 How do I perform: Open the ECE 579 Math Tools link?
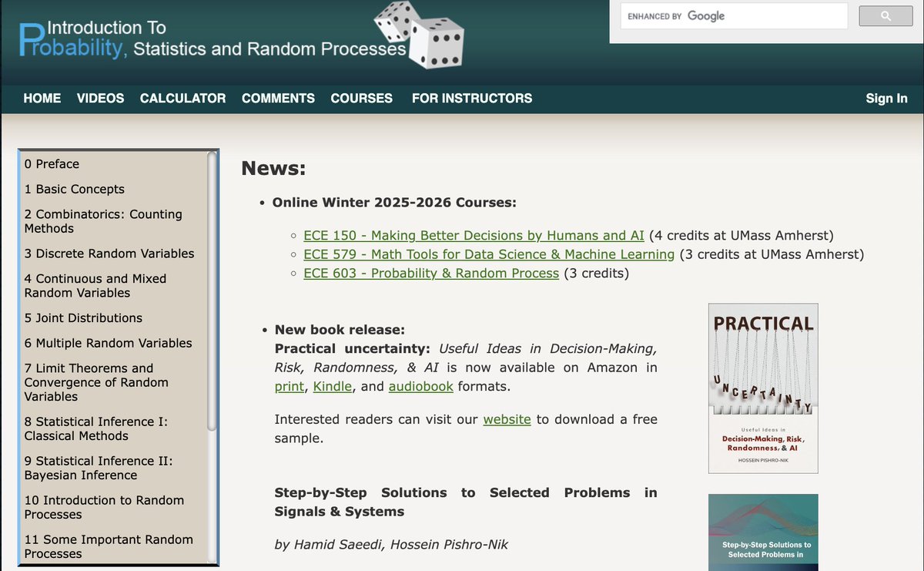click(x=489, y=254)
